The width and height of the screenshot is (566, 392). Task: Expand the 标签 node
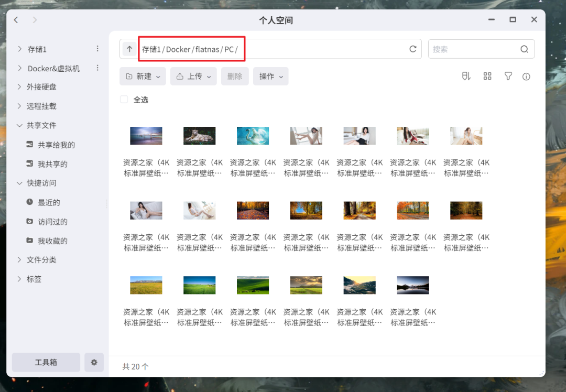click(x=19, y=279)
